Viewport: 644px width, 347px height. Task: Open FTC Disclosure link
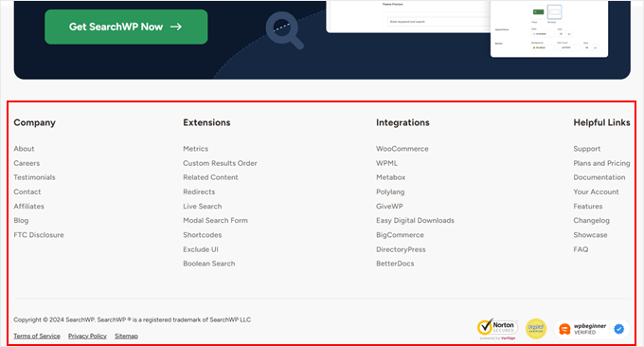(x=39, y=235)
